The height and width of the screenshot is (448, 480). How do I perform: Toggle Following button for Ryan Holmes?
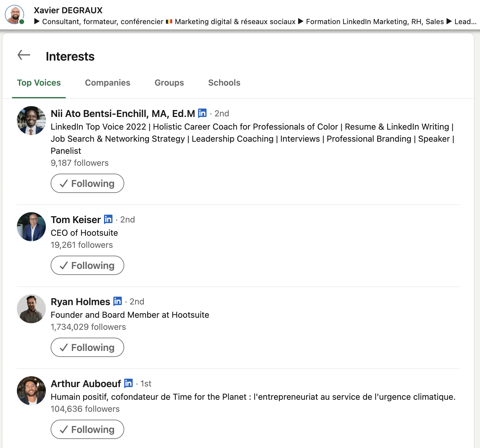[x=87, y=347]
